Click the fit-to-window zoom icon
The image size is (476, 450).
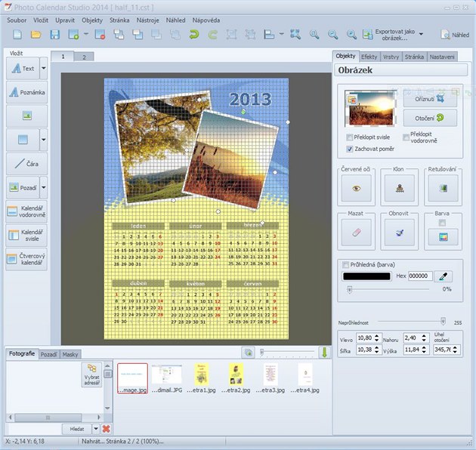click(295, 35)
